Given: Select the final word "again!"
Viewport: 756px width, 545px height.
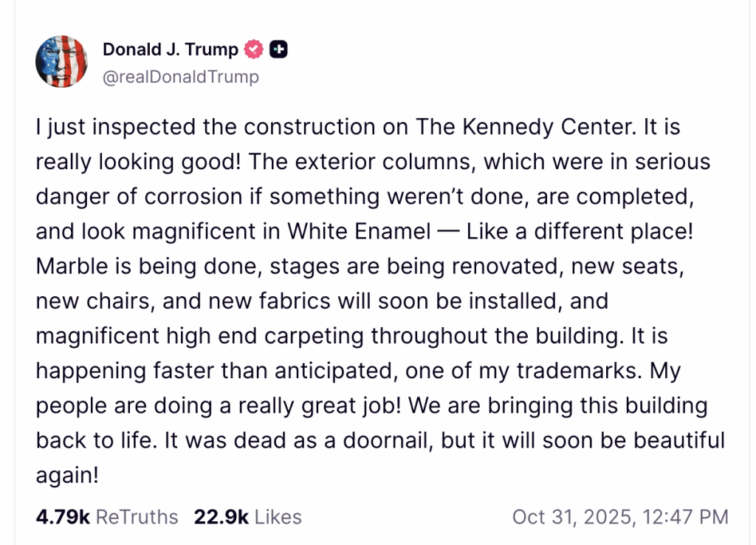Looking at the screenshot, I should tap(67, 476).
